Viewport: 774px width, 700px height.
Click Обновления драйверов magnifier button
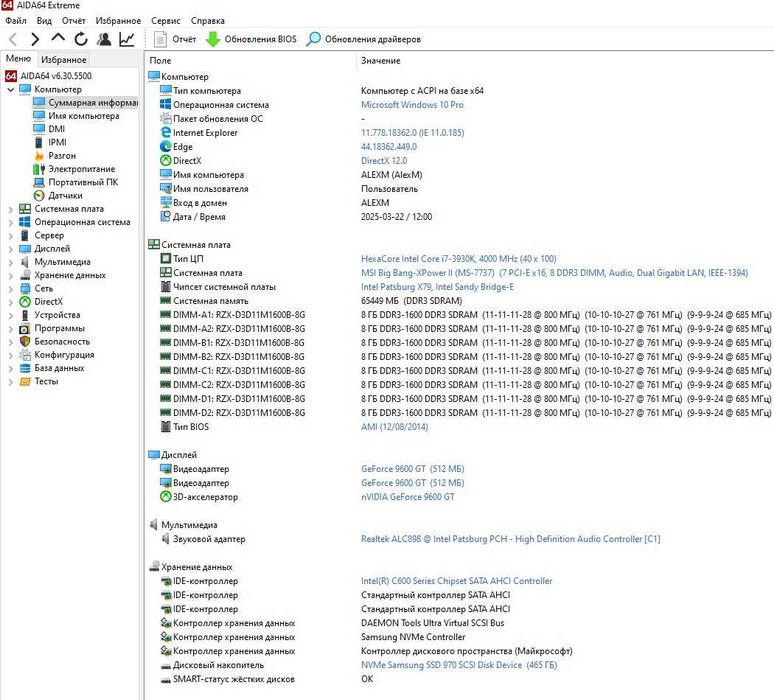(363, 39)
